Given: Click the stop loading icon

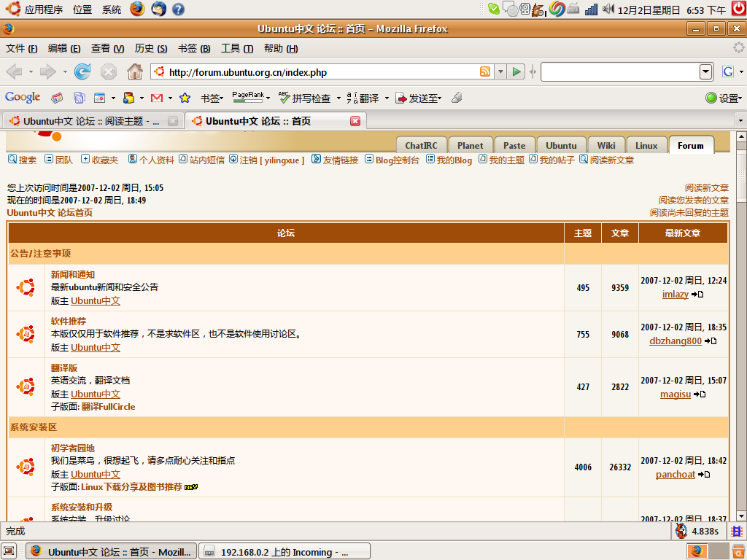Looking at the screenshot, I should click(109, 72).
